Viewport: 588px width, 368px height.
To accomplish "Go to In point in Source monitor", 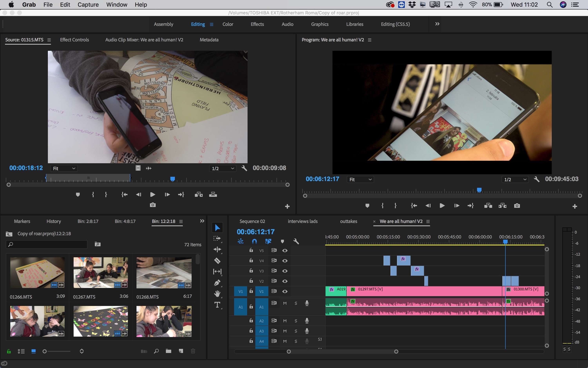I will pos(124,195).
